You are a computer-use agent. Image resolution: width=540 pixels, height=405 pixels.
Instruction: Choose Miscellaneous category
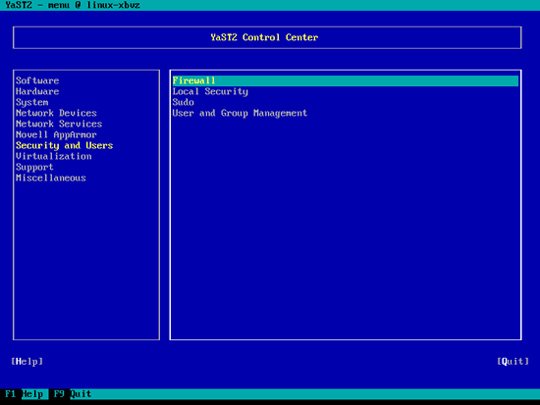coord(51,178)
